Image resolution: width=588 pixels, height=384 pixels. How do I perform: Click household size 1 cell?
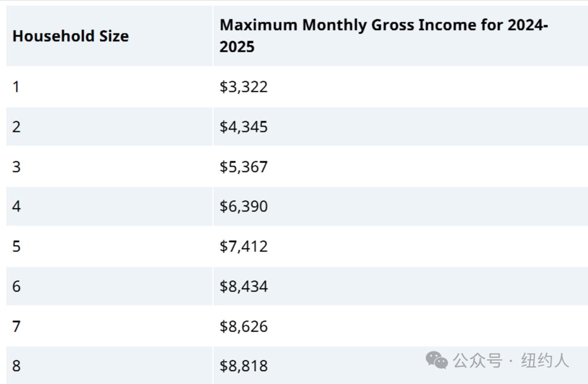[x=109, y=87]
